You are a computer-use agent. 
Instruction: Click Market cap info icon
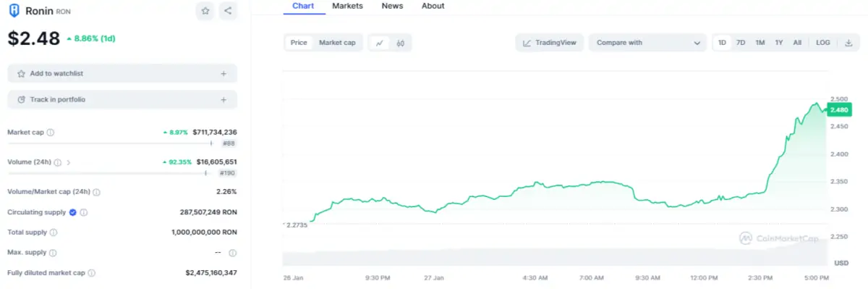pos(50,133)
